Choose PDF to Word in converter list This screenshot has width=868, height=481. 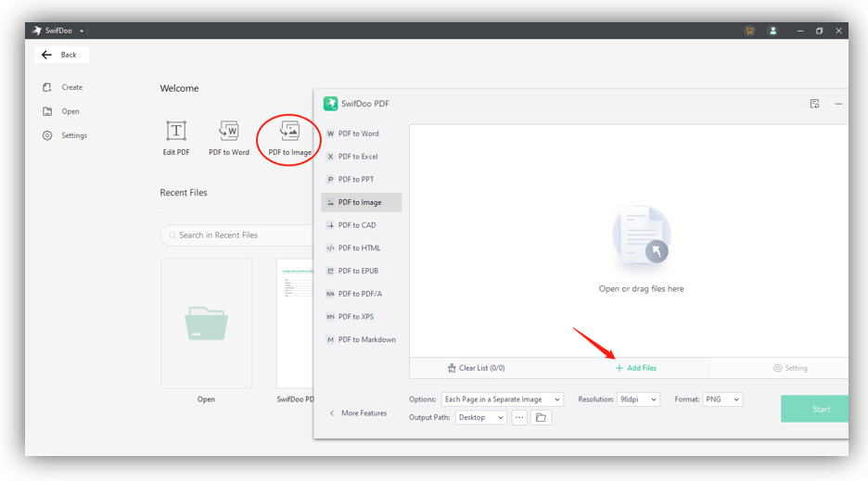click(x=361, y=134)
